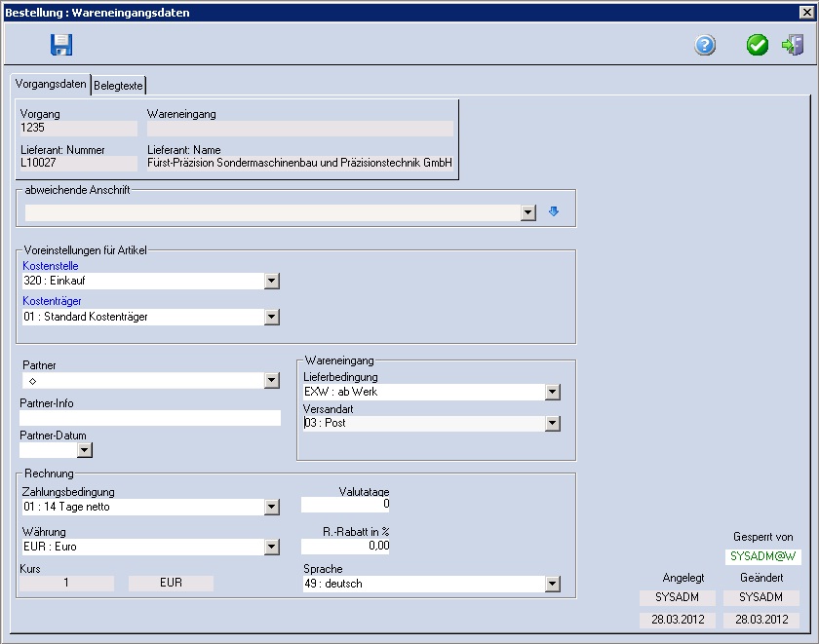Click the exit door icon
This screenshot has width=819, height=644.
click(793, 45)
